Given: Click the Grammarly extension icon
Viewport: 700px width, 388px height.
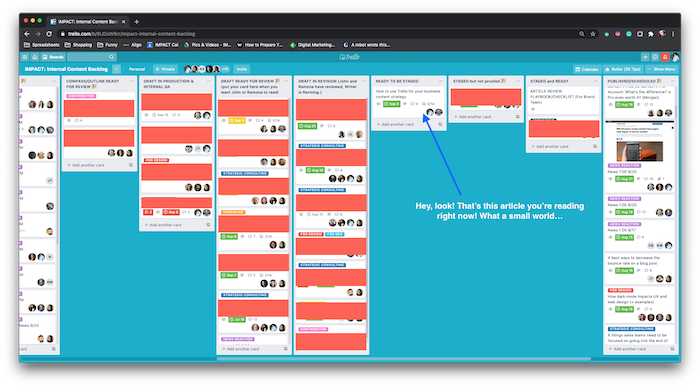Looking at the screenshot, I should click(629, 34).
